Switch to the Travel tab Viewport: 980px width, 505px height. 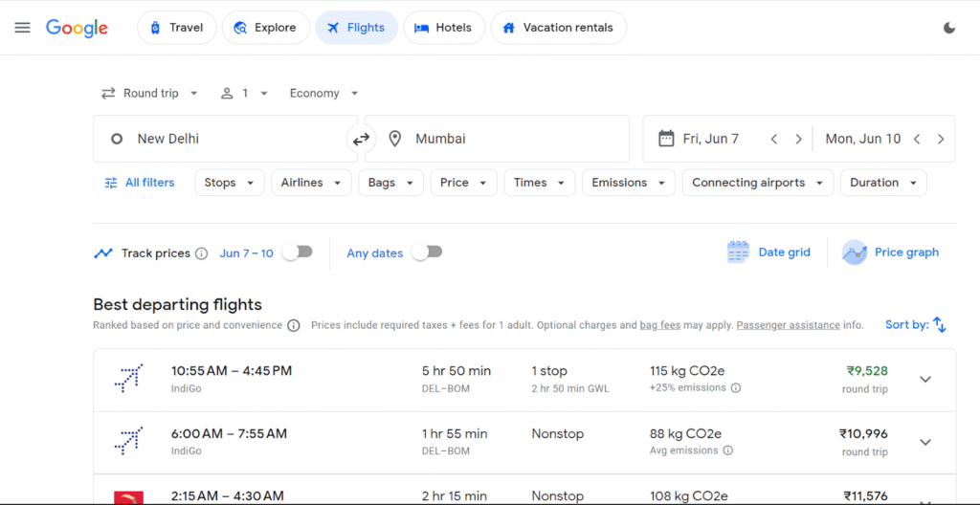pyautogui.click(x=177, y=28)
